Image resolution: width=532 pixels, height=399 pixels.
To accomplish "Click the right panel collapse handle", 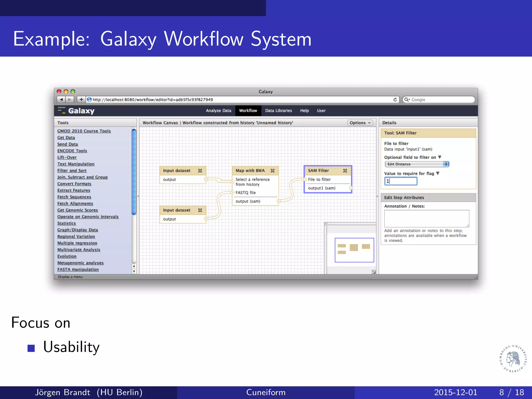I will (x=377, y=196).
